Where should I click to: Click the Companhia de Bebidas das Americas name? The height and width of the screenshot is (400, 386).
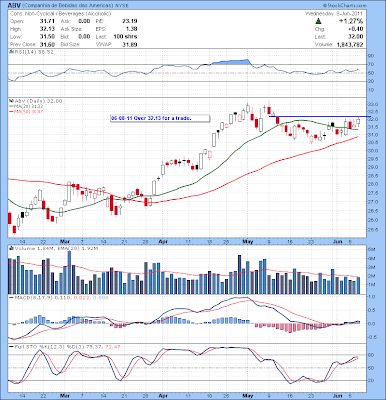point(67,6)
